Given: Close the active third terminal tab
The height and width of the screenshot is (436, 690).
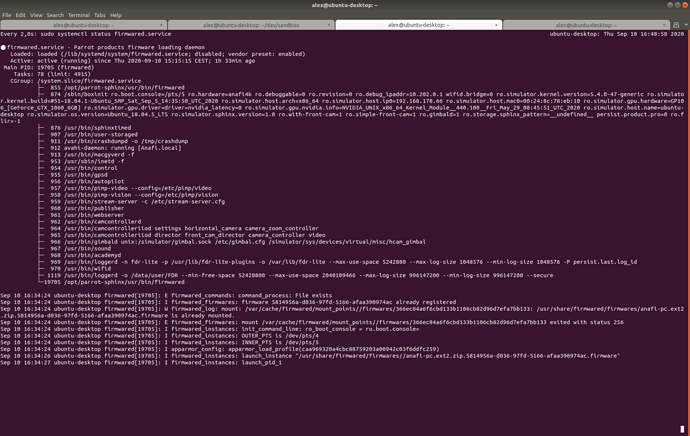Looking at the screenshot, I should 496,25.
